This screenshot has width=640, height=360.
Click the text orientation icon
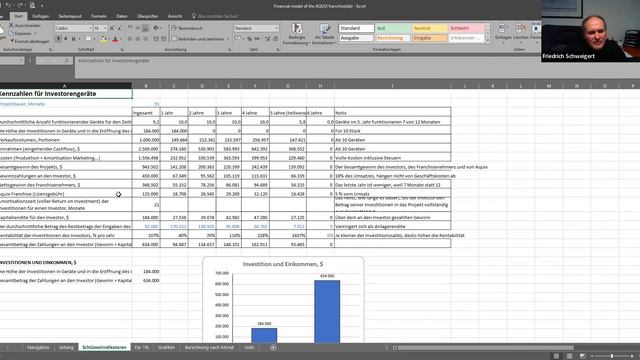(156, 28)
